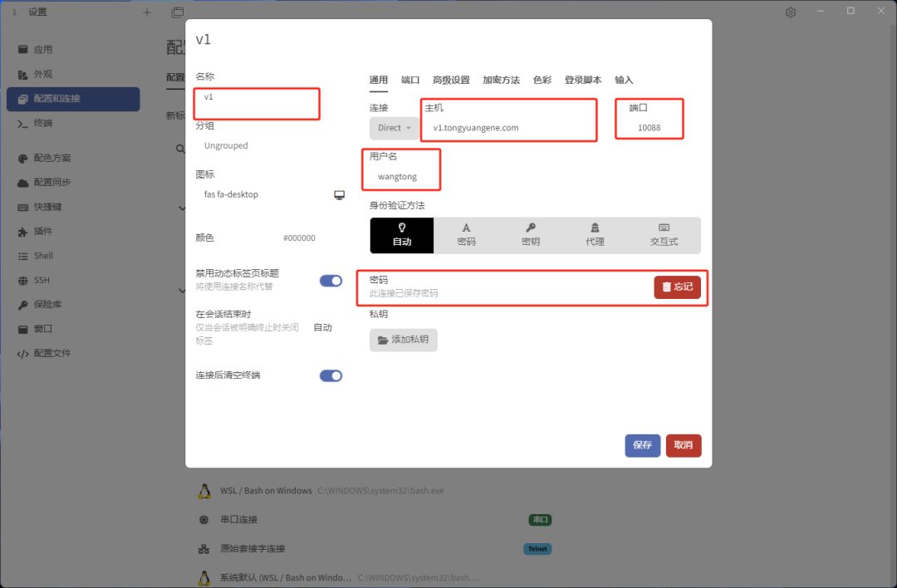Select 配置和连接 in the sidebar
The image size is (897, 588).
(x=73, y=99)
